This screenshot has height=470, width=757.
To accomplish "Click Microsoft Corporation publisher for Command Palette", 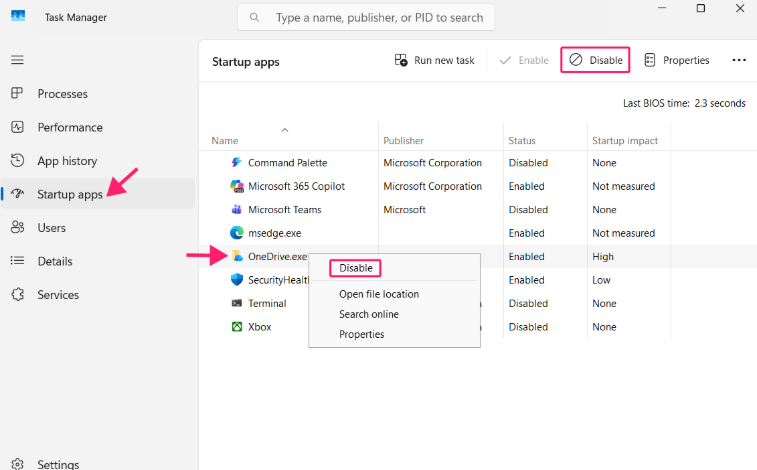I will [x=432, y=163].
